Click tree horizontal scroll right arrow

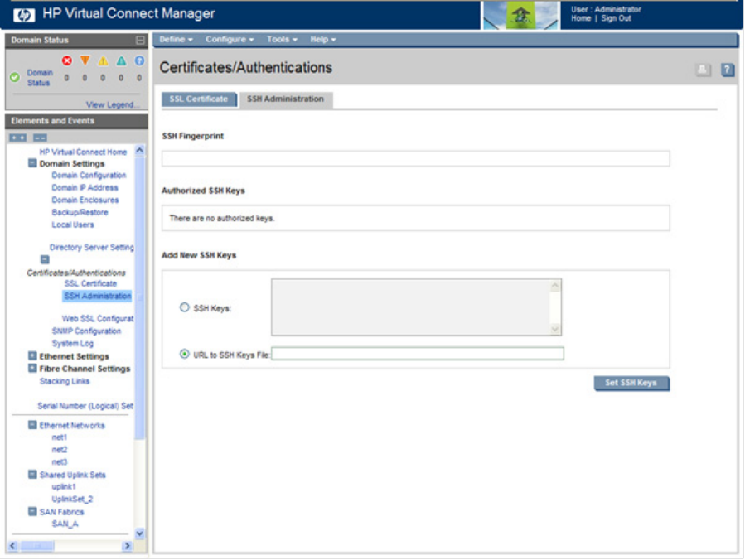128,546
